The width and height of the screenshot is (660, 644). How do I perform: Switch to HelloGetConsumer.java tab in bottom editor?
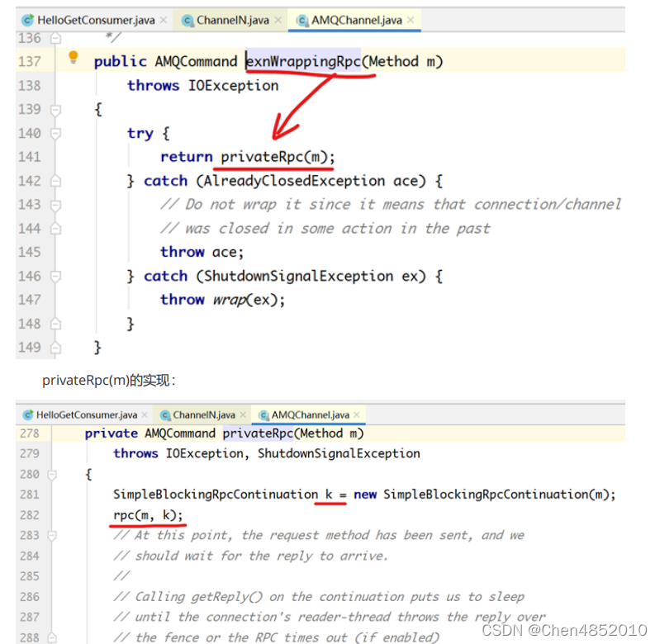tap(85, 414)
